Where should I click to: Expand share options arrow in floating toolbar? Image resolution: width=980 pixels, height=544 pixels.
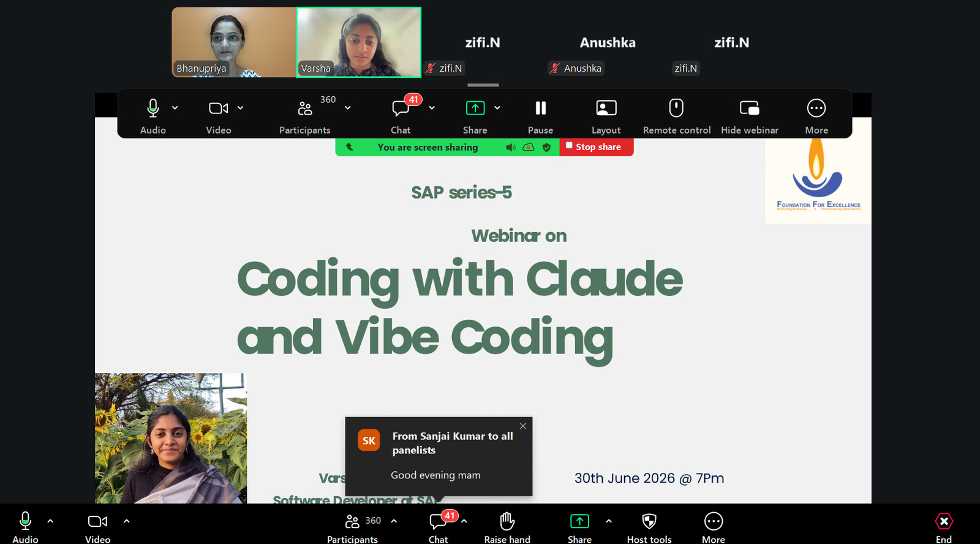pos(497,108)
